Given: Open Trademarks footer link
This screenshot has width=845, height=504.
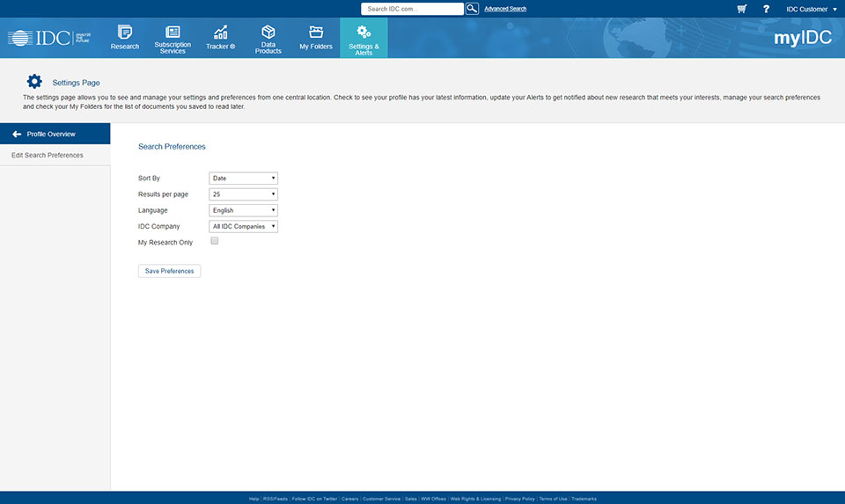Looking at the screenshot, I should click(x=584, y=499).
